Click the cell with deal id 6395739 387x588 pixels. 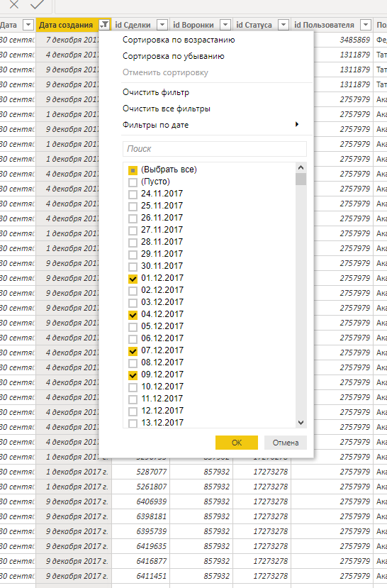coord(140,531)
